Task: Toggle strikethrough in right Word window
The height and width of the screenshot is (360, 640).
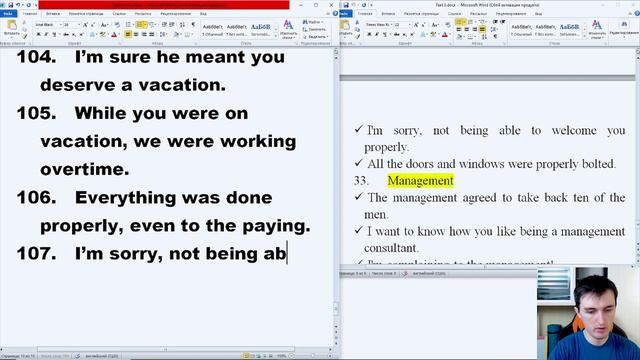Action: [397, 35]
